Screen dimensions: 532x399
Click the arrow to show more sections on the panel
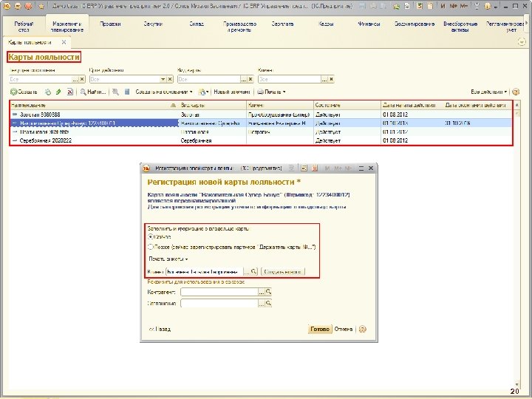click(527, 24)
